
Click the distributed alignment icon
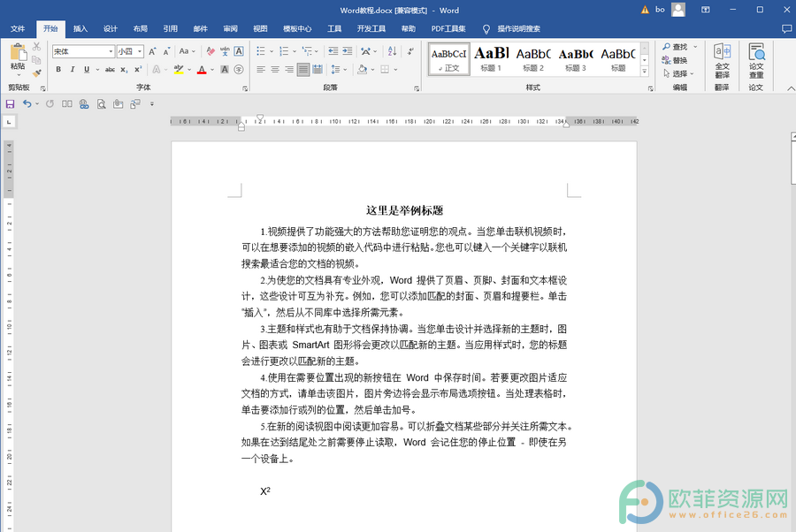318,70
